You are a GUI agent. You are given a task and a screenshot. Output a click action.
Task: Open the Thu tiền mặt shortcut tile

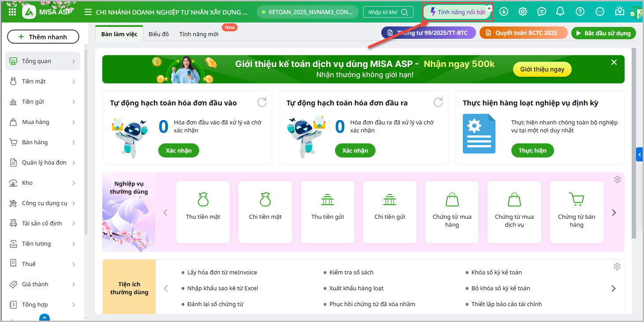(x=203, y=212)
